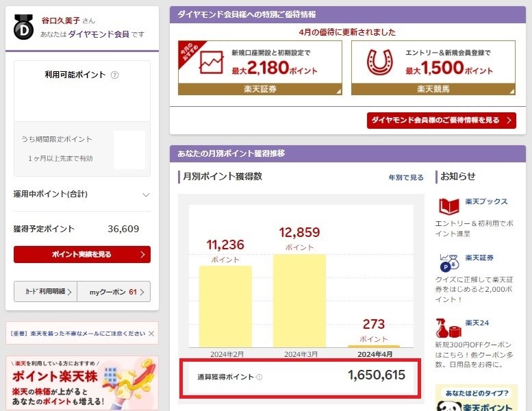Image resolution: width=532 pixels, height=411 pixels.
Task: Click the 獲得予定ポイント value 36,609
Action: 123,229
